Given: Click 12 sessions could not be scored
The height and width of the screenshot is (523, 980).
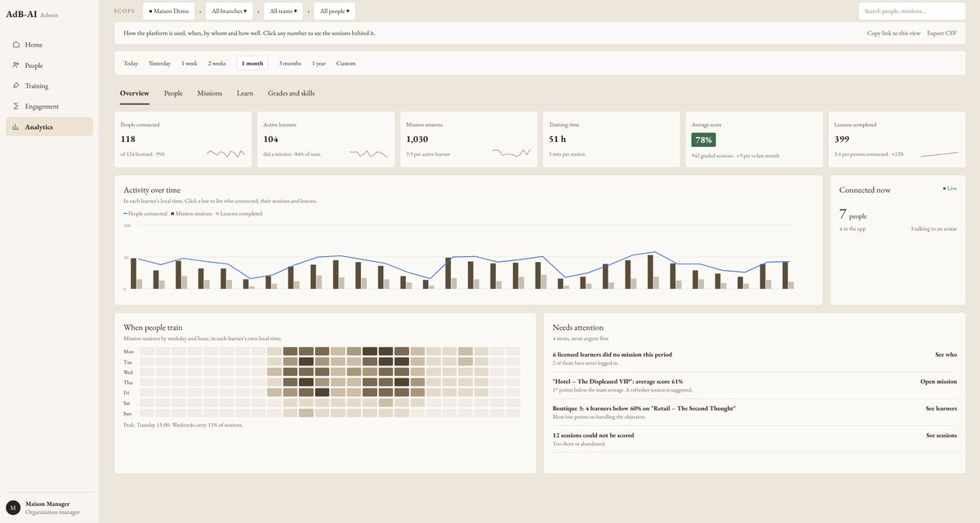Looking at the screenshot, I should click(x=593, y=436).
